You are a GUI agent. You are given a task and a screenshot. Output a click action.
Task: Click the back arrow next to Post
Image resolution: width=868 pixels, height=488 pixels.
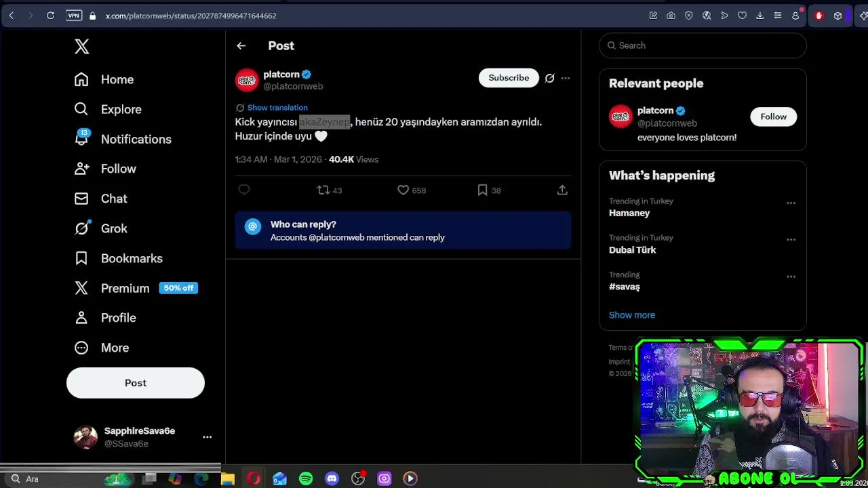tap(241, 45)
